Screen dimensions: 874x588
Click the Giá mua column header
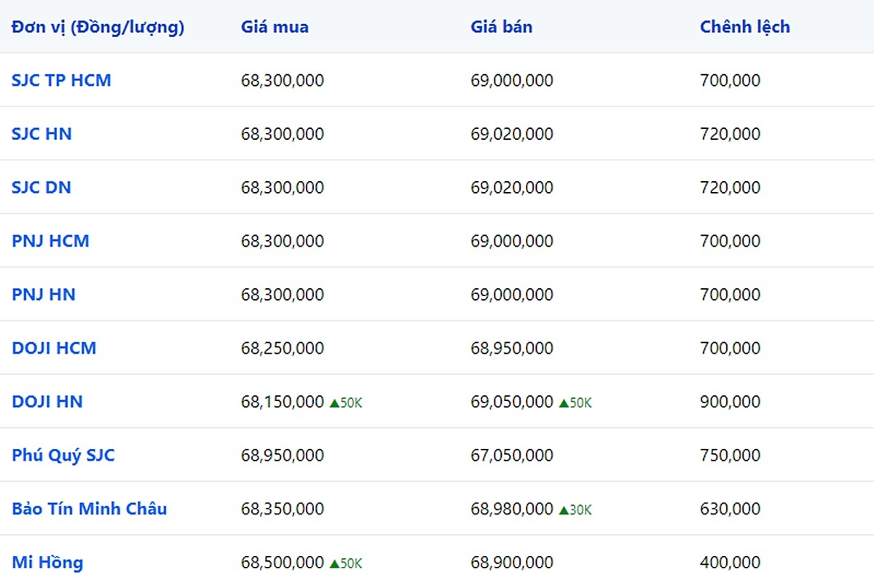point(275,27)
